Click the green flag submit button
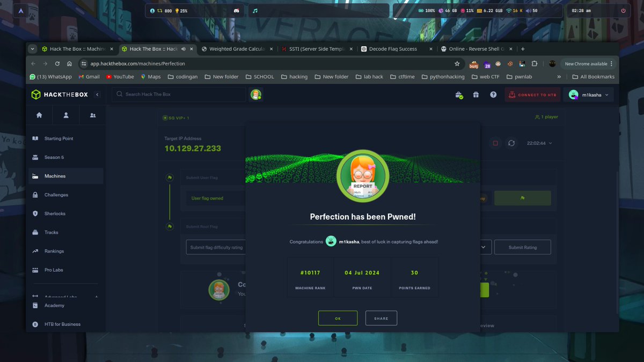The height and width of the screenshot is (362, 644). (522, 198)
